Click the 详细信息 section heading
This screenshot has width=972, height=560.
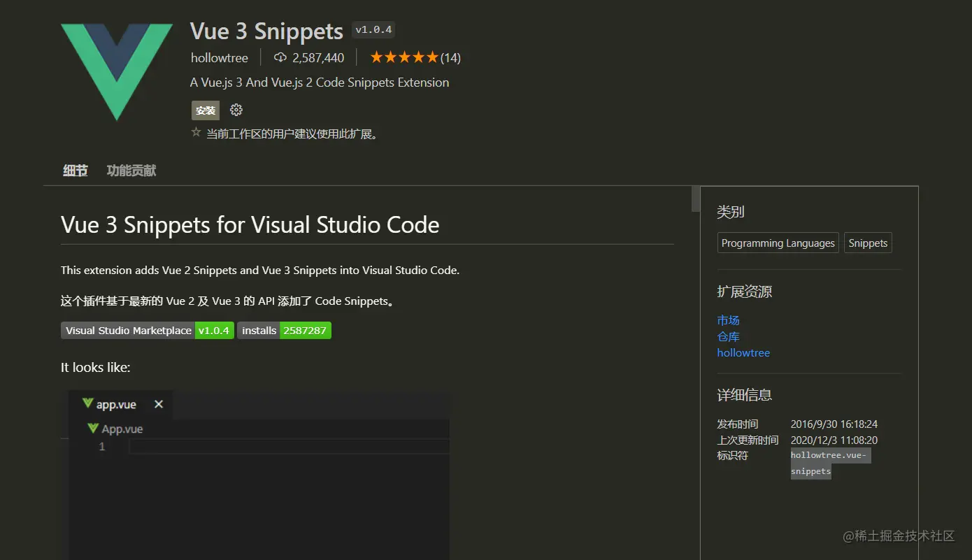tap(745, 394)
